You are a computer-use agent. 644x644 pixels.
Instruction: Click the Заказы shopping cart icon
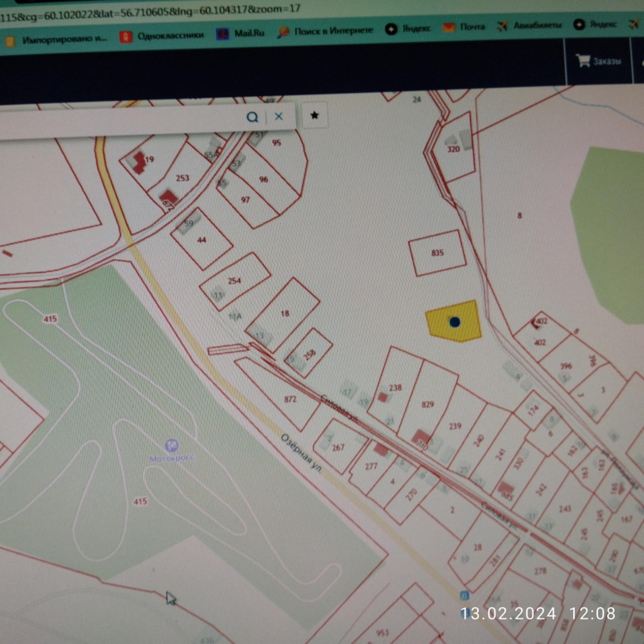point(583,60)
